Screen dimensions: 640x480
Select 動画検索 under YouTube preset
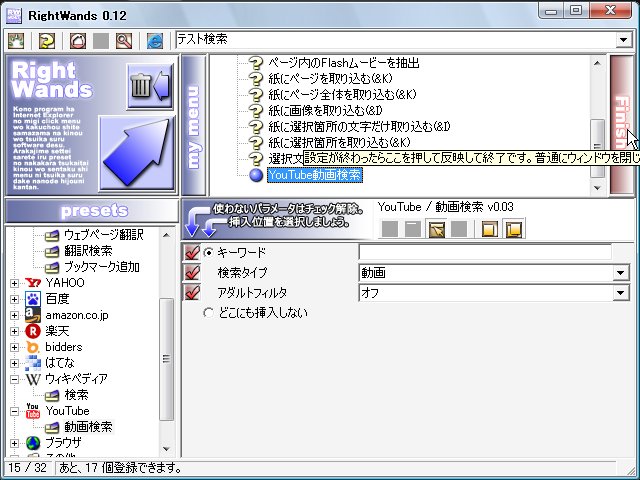point(88,427)
